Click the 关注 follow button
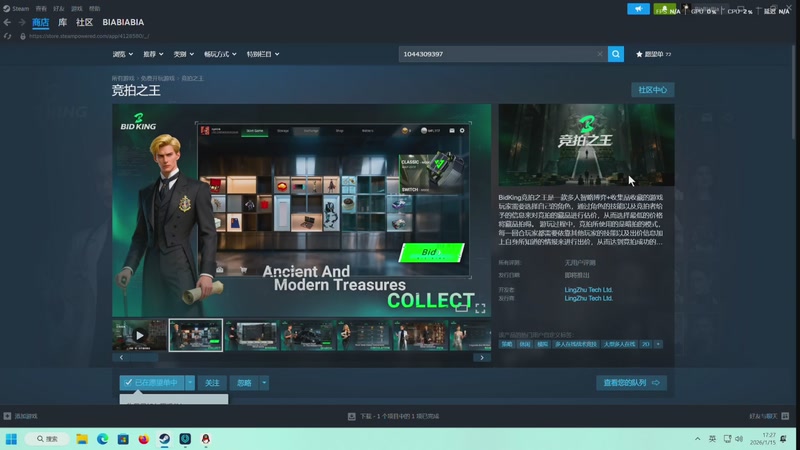This screenshot has width=800, height=450. coord(212,383)
